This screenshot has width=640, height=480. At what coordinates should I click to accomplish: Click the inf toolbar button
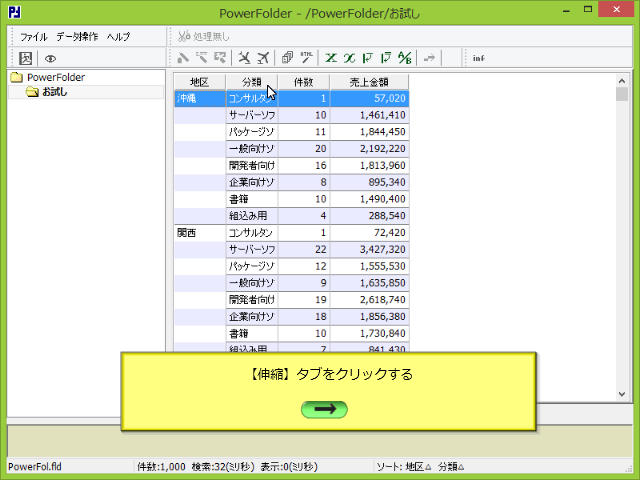click(479, 58)
